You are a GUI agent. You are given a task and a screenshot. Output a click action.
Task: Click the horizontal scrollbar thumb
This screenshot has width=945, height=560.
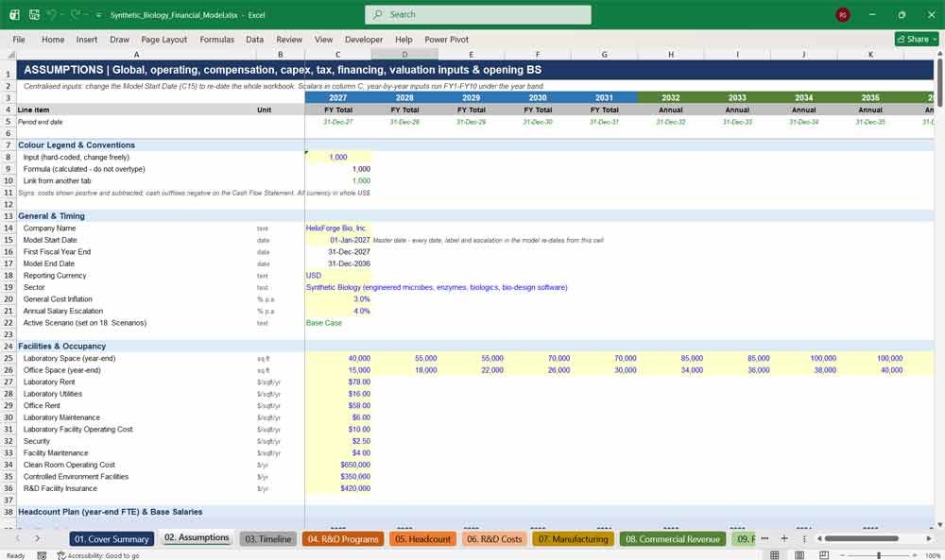click(x=861, y=538)
